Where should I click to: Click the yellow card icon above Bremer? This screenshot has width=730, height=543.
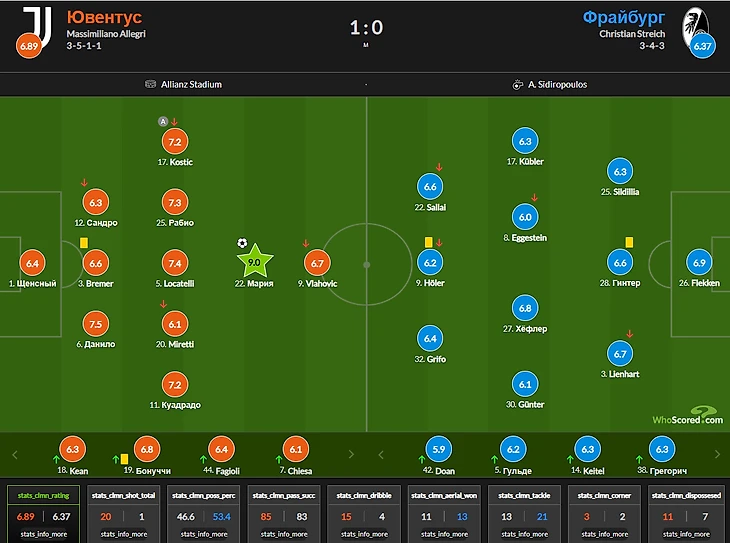click(84, 241)
